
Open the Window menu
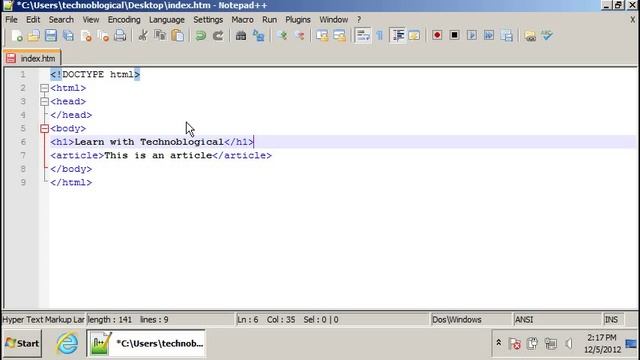coord(333,20)
